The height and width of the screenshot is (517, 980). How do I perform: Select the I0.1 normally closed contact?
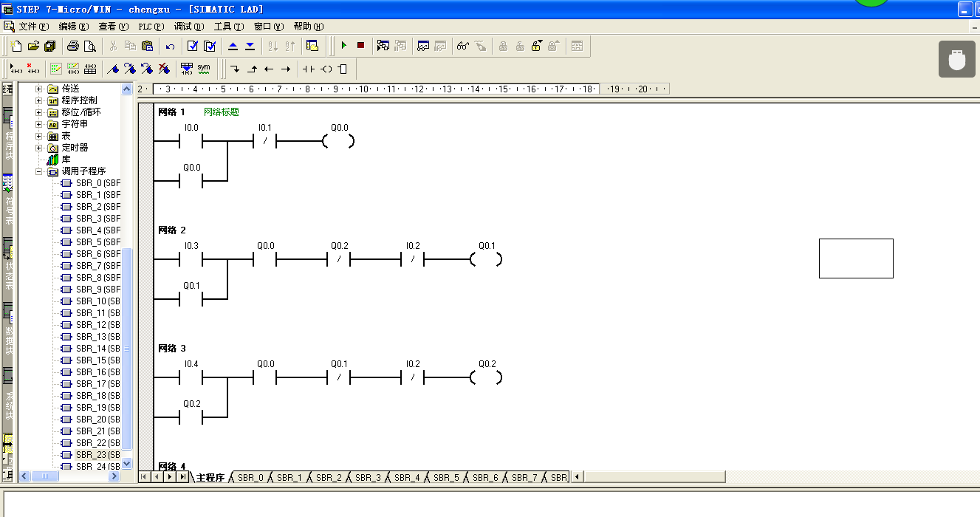pos(264,141)
